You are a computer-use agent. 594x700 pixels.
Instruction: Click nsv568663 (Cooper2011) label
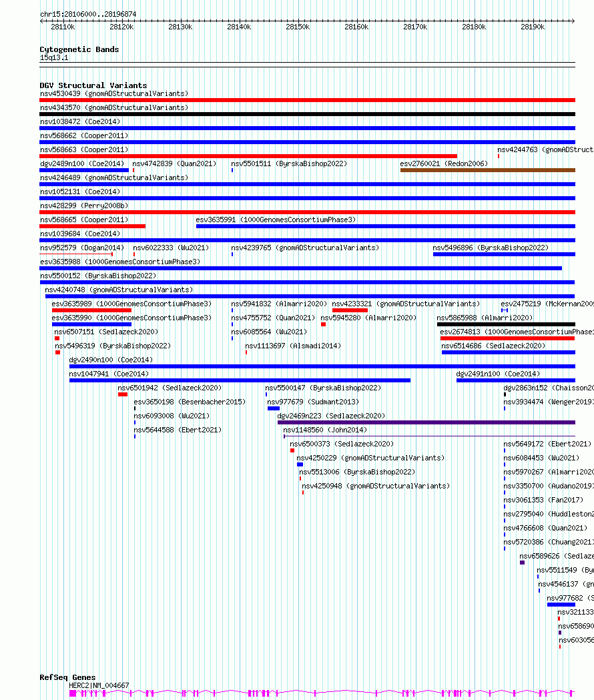pos(84,149)
